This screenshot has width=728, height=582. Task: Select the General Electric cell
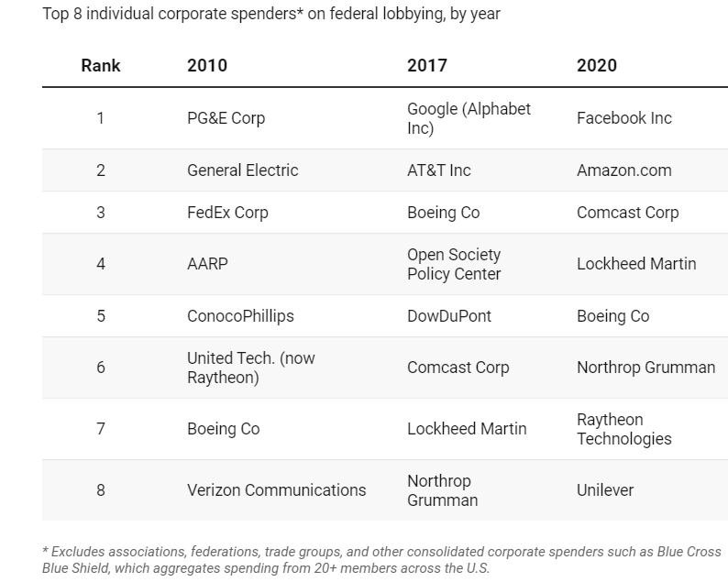coord(242,170)
